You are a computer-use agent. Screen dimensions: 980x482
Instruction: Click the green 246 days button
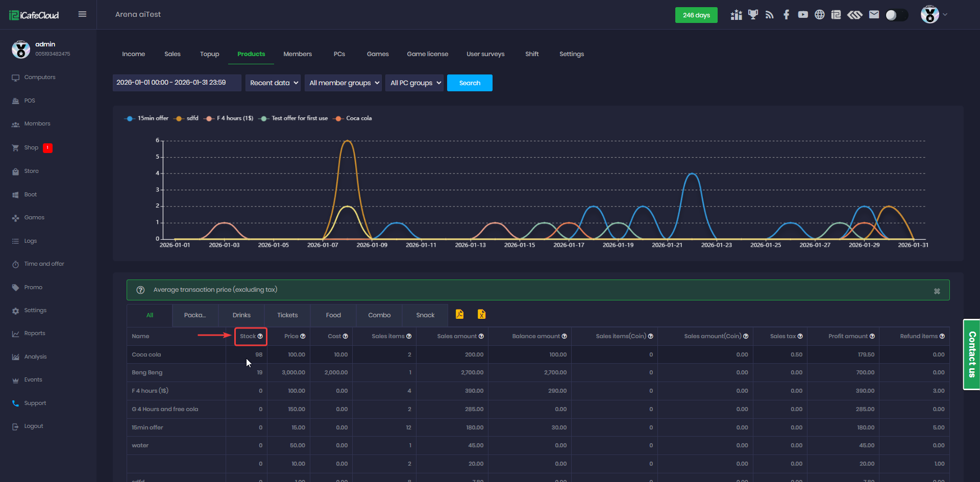click(x=696, y=15)
